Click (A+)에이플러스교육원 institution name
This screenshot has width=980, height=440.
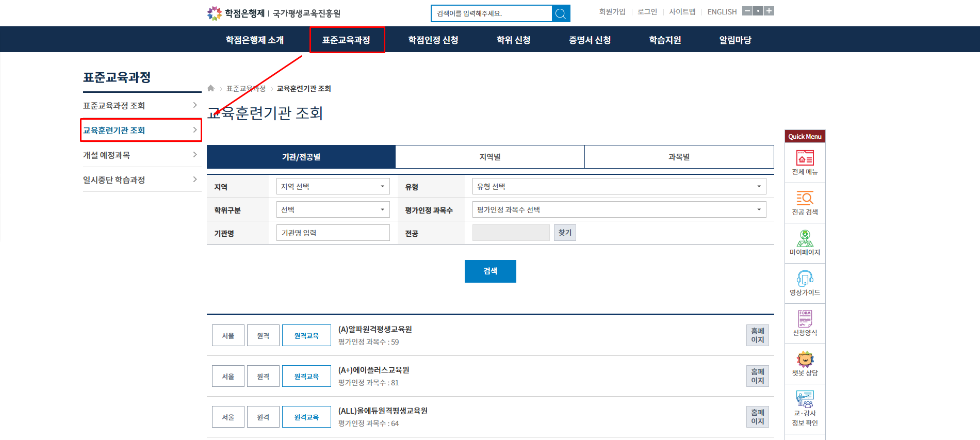374,370
